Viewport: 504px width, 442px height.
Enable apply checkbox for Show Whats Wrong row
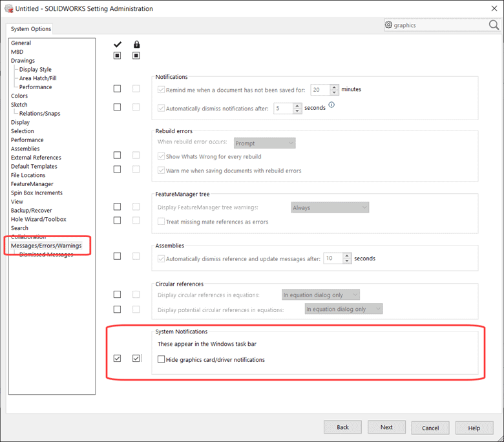tap(118, 155)
